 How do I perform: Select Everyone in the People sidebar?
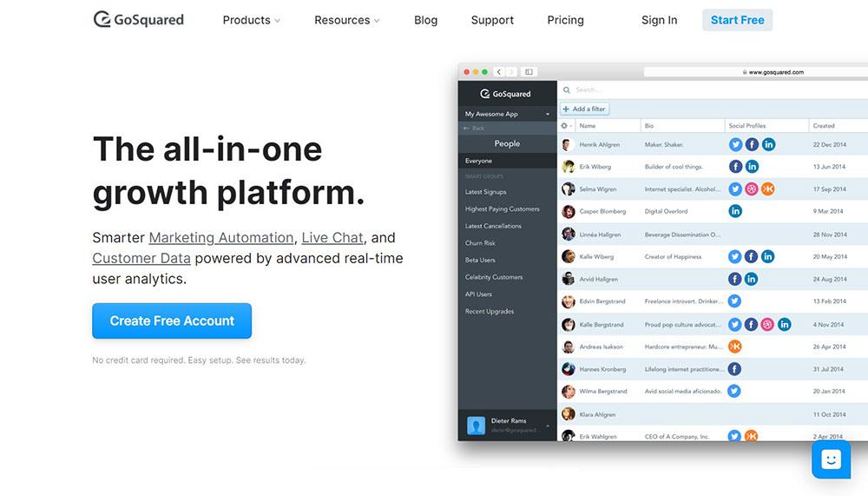[x=507, y=161]
